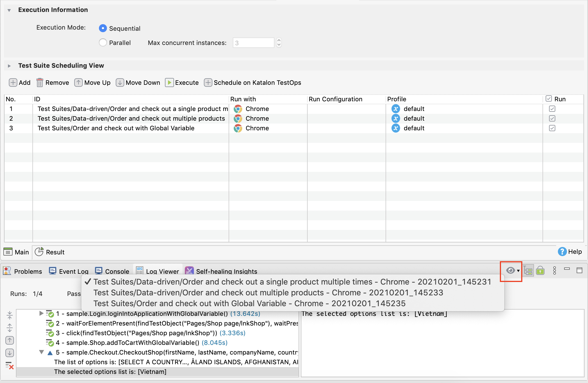The height and width of the screenshot is (383, 588).
Task: Increase max concurrent instances stepper
Action: click(279, 40)
